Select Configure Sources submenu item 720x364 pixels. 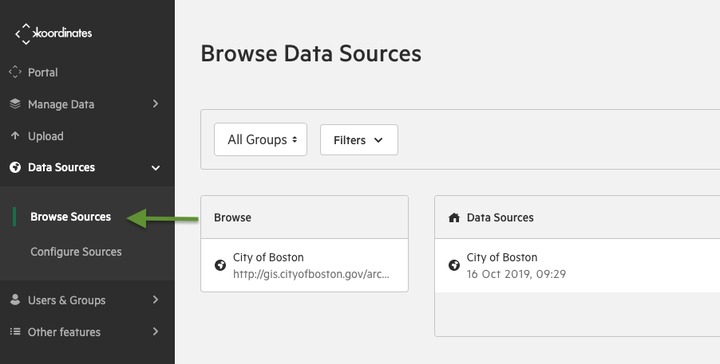coord(76,252)
